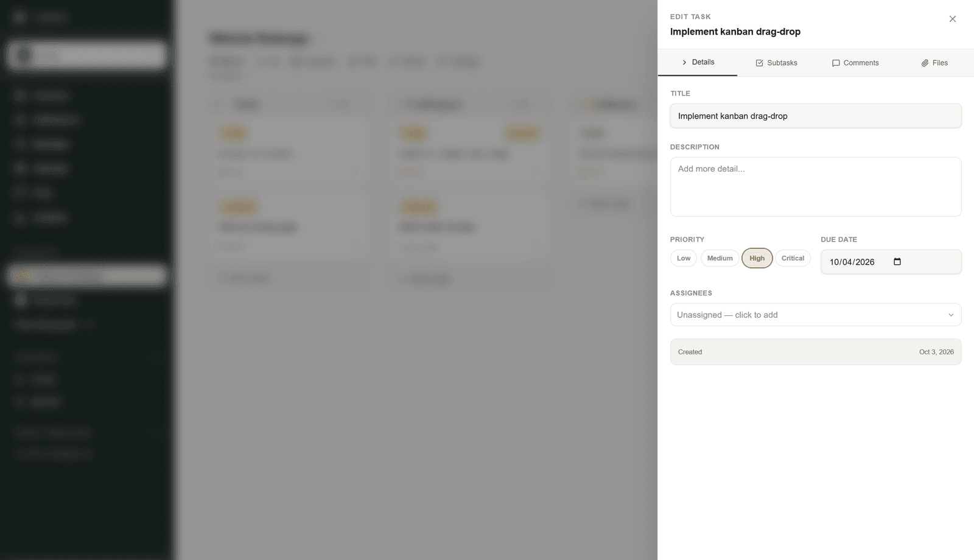Select the Details tab
This screenshot has height=560, width=974.
pyautogui.click(x=698, y=62)
